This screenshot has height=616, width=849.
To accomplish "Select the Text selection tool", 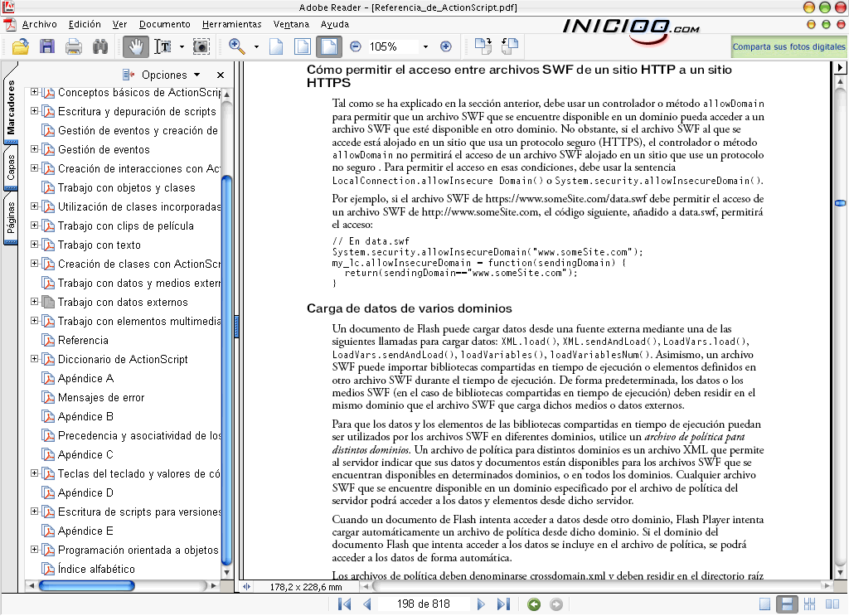I will 163,47.
